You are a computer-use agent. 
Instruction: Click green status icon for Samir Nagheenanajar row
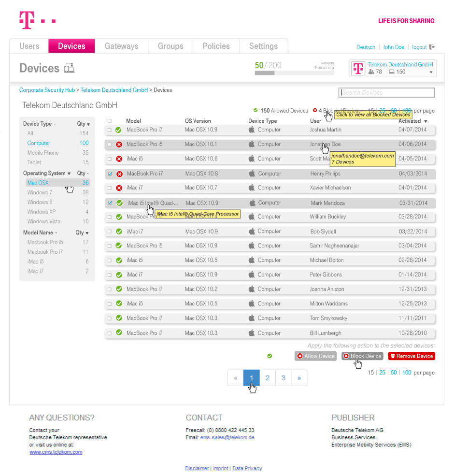(119, 245)
